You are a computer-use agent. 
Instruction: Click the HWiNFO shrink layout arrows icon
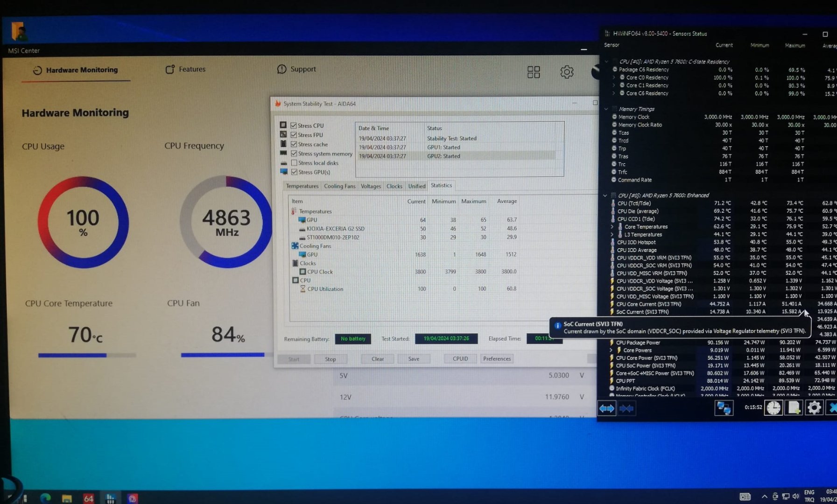[x=626, y=408]
